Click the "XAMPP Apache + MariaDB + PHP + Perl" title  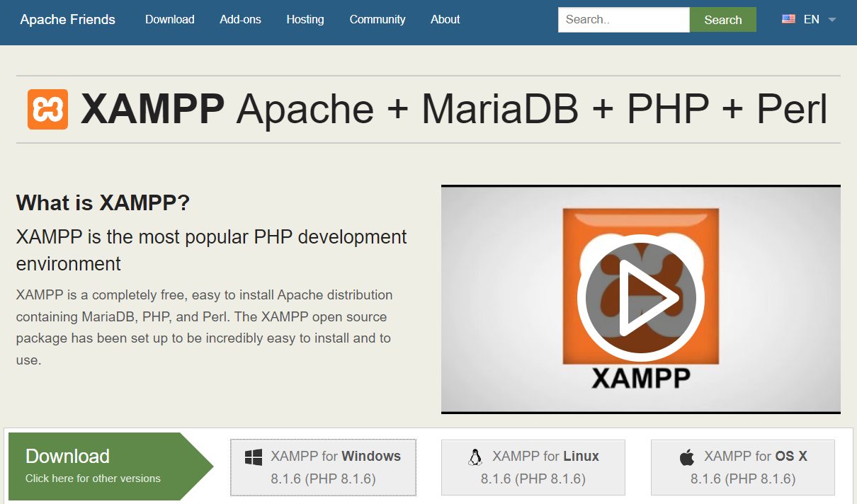click(x=454, y=109)
